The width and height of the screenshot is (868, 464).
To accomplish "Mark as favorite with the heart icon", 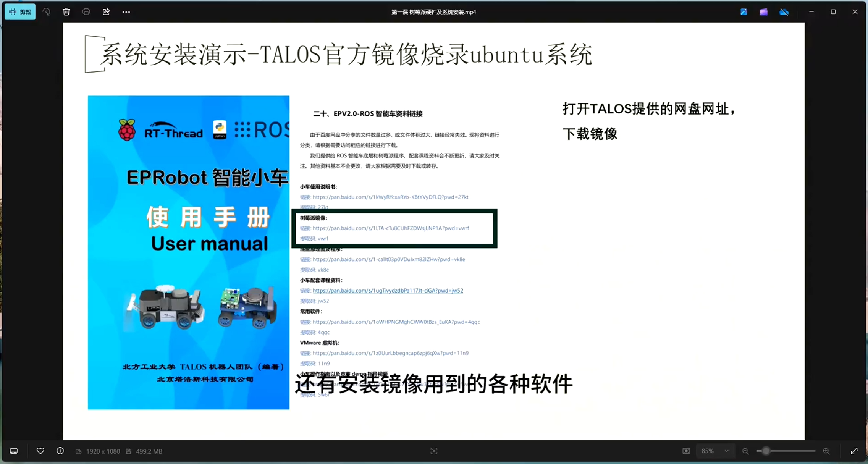I will pos(40,451).
